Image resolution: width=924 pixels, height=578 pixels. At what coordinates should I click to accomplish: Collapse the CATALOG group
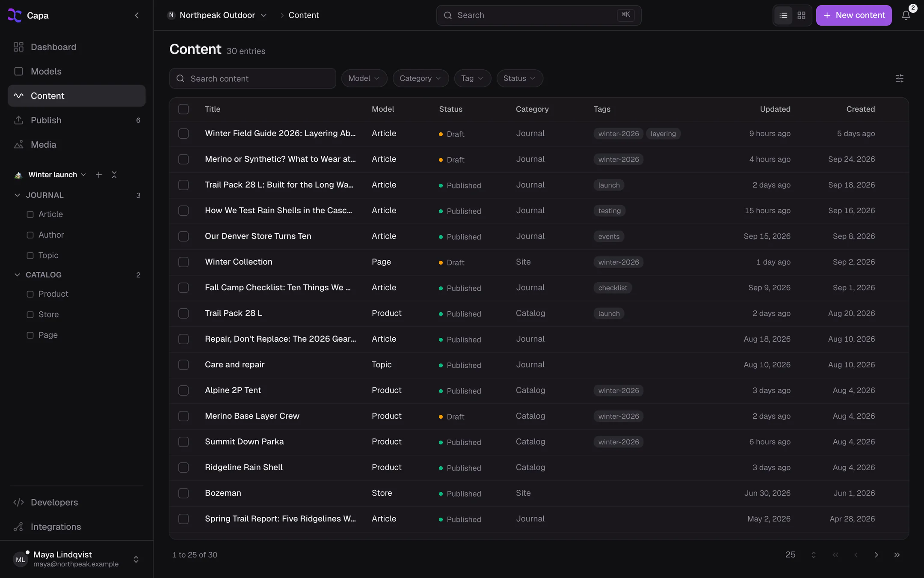(x=17, y=275)
